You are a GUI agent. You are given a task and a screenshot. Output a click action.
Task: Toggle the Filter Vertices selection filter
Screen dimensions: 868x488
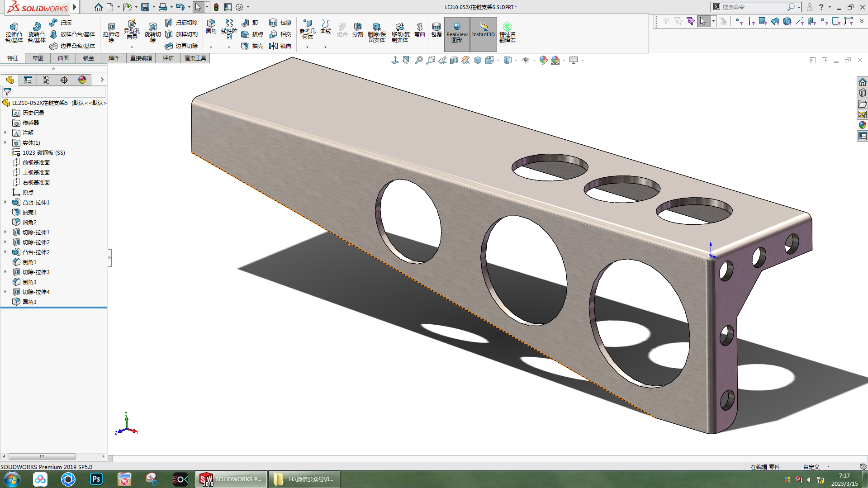(x=739, y=21)
